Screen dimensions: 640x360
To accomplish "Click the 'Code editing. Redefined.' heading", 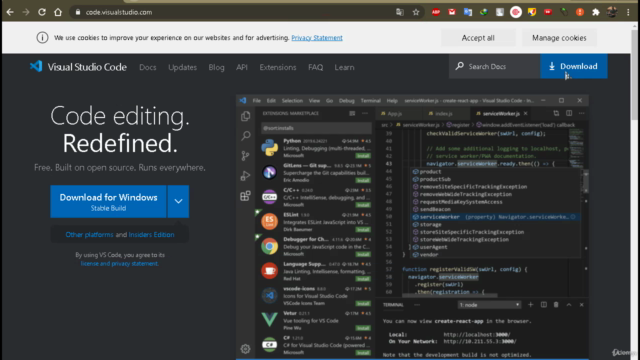I will [120, 129].
